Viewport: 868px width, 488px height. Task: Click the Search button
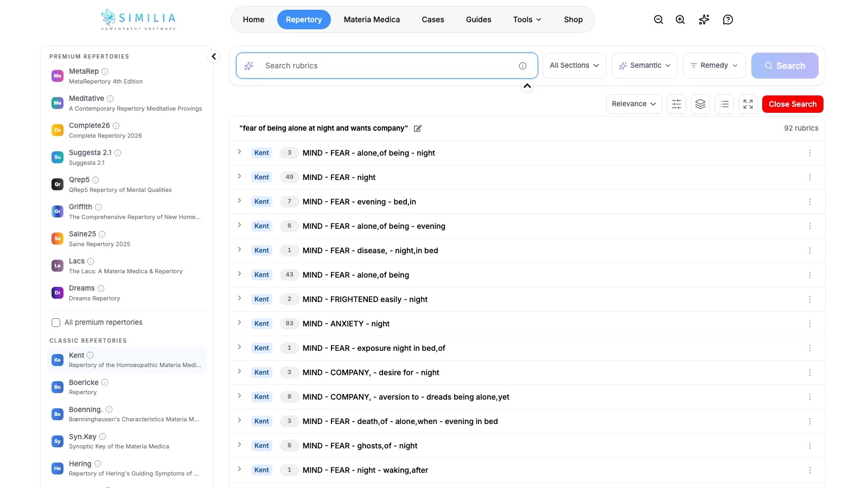(785, 66)
